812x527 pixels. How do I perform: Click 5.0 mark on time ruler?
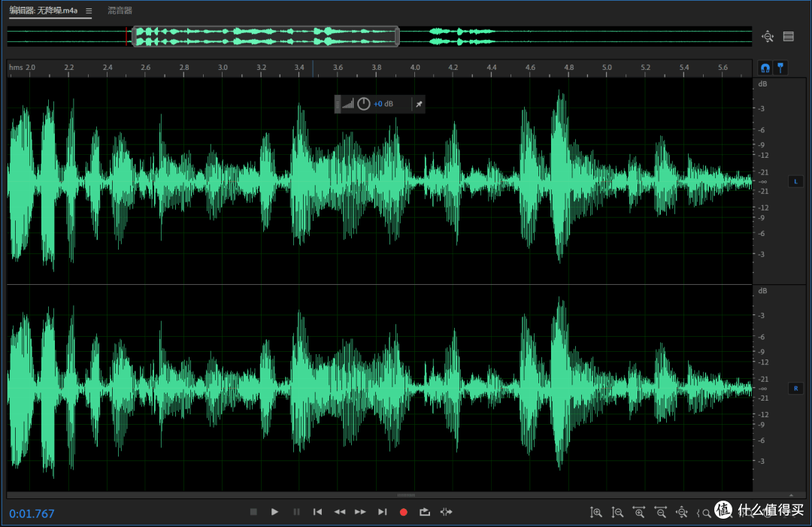pos(607,68)
